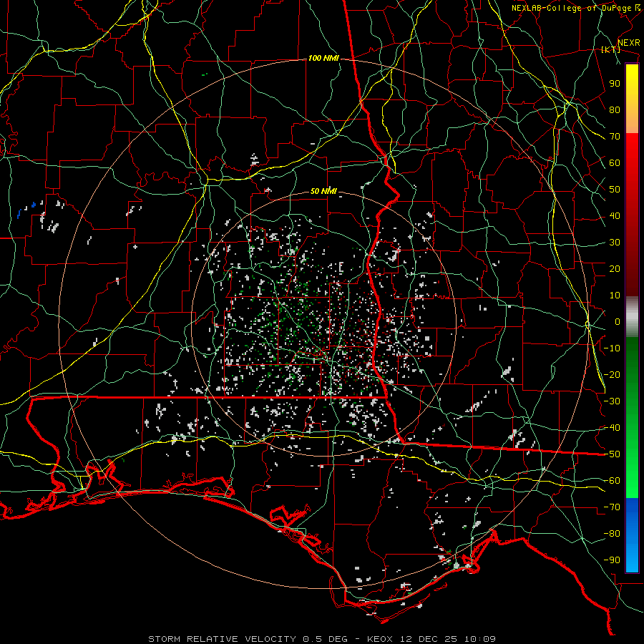Click the "NEXR" label above the color scale

628,43
